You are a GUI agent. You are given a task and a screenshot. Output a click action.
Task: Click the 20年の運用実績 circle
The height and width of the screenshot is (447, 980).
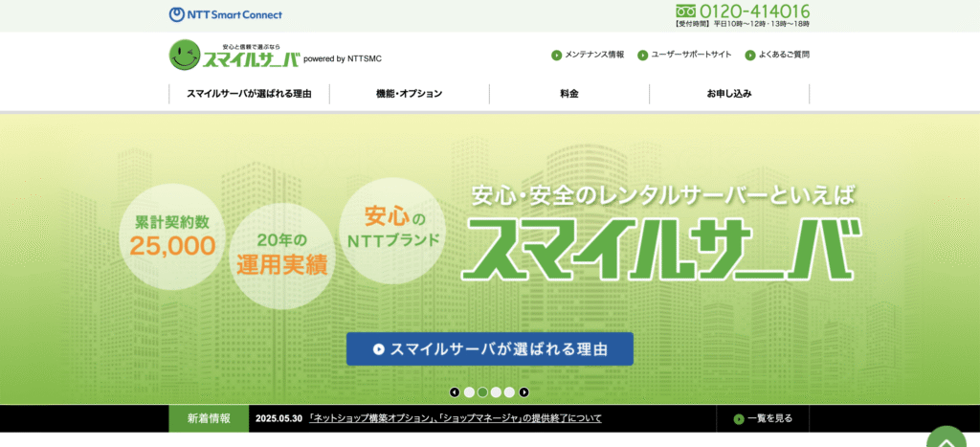[x=282, y=257]
